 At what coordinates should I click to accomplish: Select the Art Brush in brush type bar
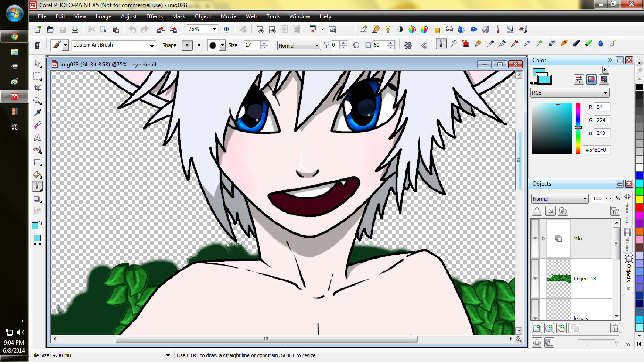pyautogui.click(x=441, y=44)
